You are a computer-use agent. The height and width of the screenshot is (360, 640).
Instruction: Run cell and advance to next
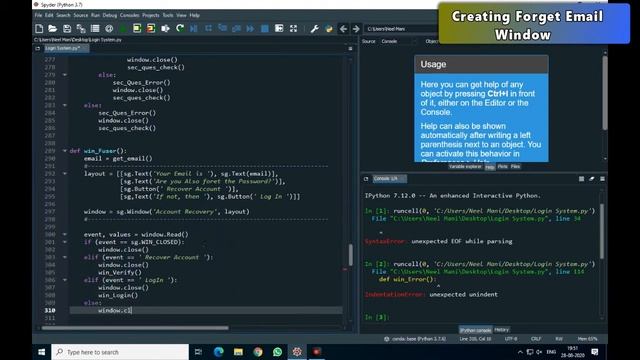click(x=151, y=29)
